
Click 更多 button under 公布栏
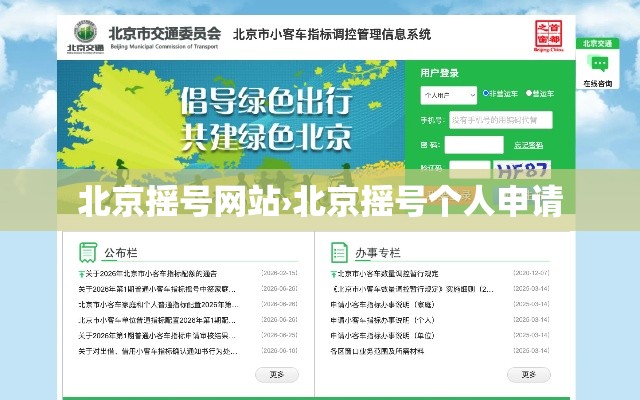[277, 374]
